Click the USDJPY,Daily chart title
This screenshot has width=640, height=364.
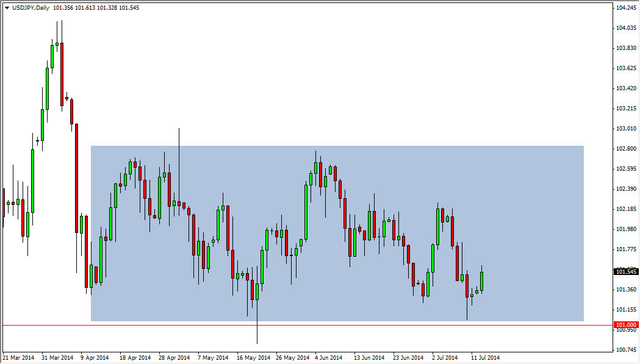[31, 8]
